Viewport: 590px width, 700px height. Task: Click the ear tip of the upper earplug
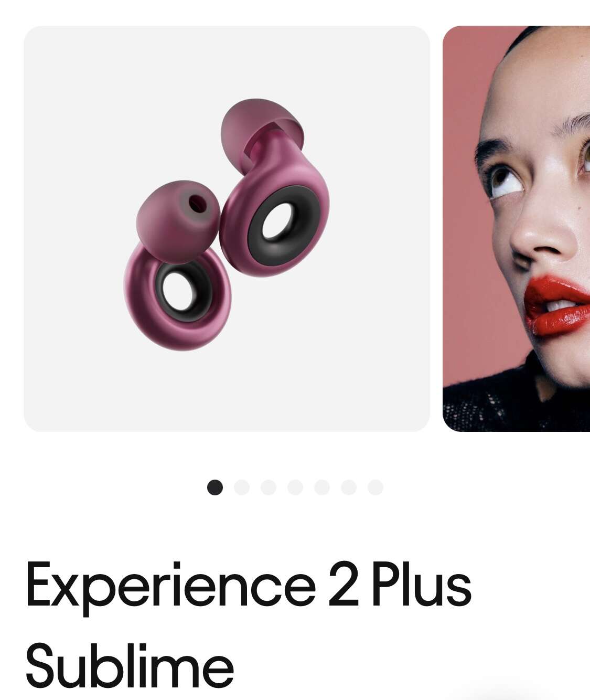coord(261,129)
